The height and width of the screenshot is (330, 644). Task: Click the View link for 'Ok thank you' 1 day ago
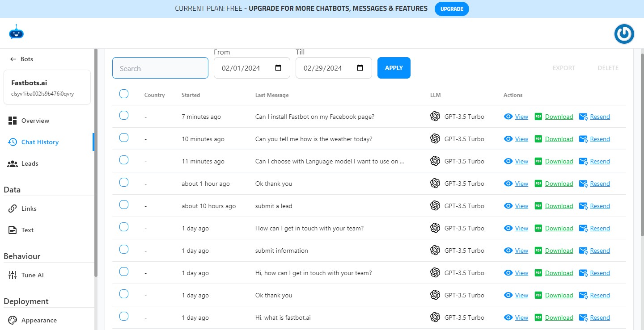521,295
